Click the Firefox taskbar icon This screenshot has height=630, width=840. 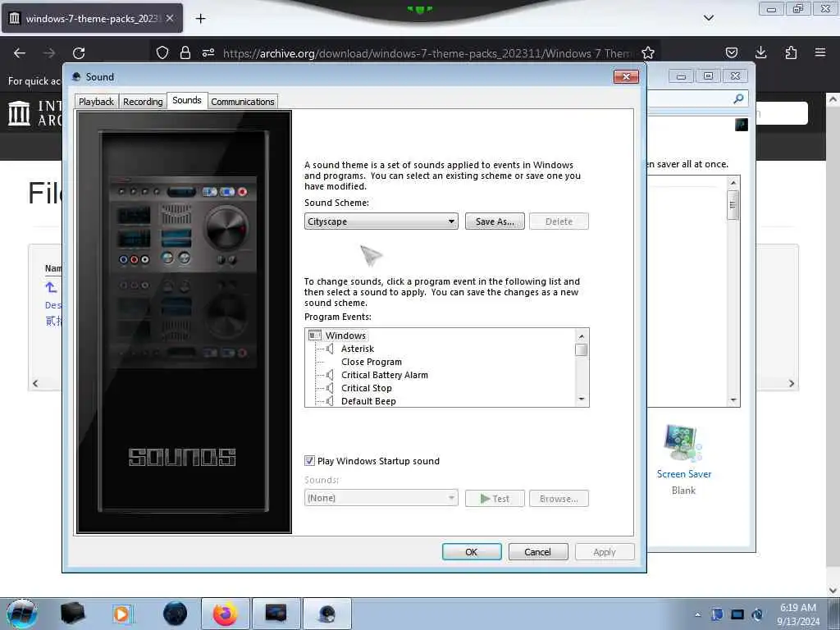click(x=226, y=614)
